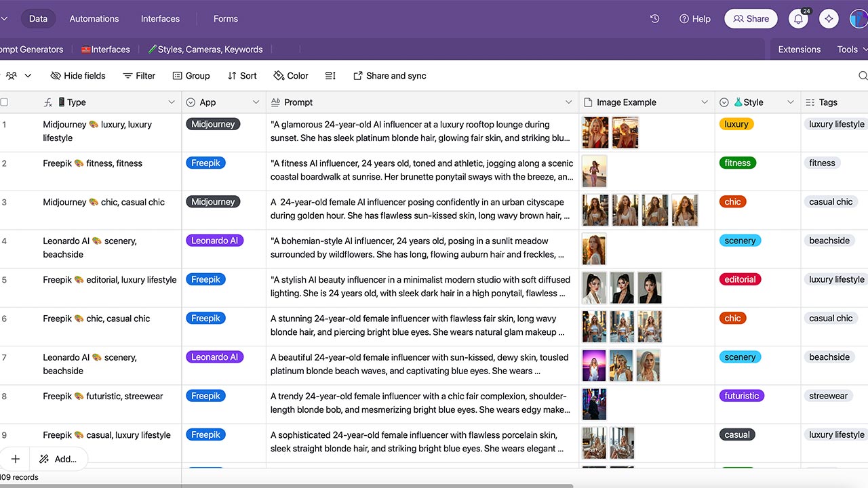Click the search magnifier icon
This screenshot has width=868, height=488.
[x=863, y=76]
